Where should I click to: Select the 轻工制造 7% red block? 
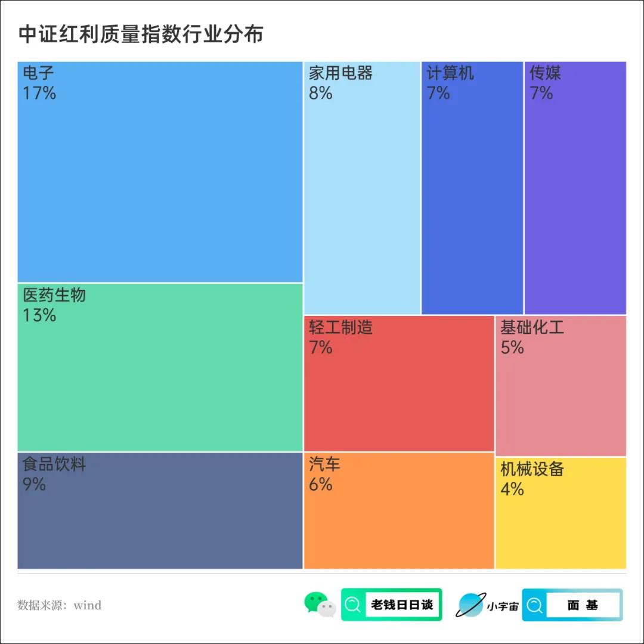[x=399, y=394]
